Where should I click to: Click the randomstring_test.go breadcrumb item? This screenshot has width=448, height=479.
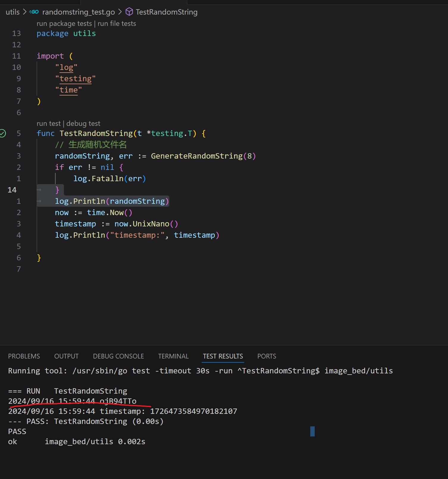(x=79, y=12)
